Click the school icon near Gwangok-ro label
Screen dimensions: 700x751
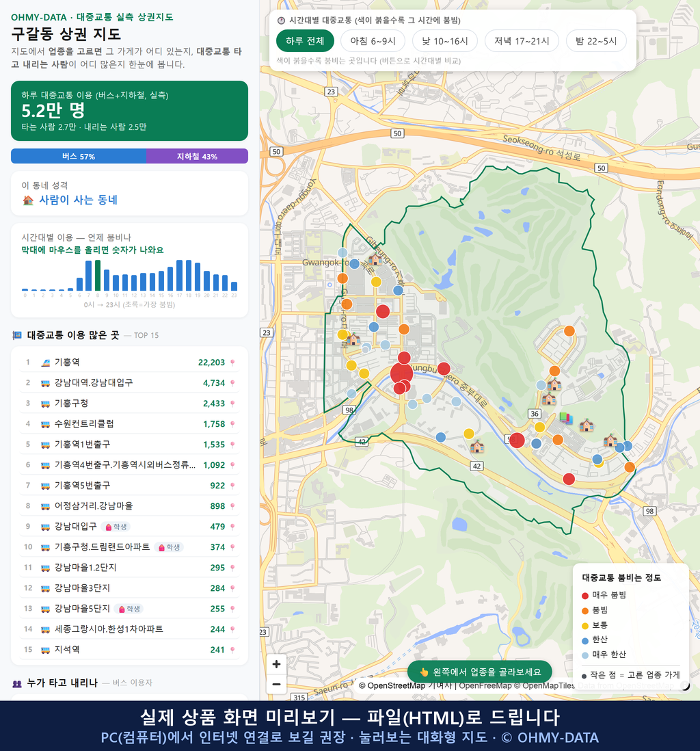375,259
